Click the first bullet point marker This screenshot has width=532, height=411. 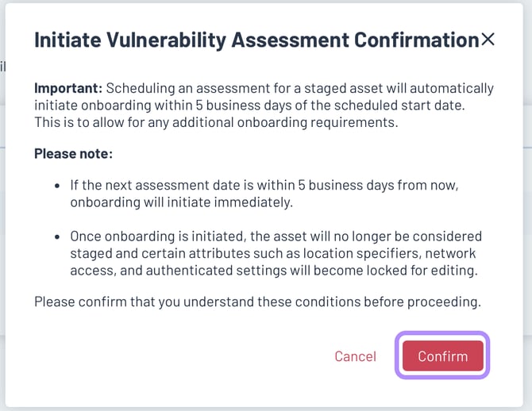tap(58, 185)
